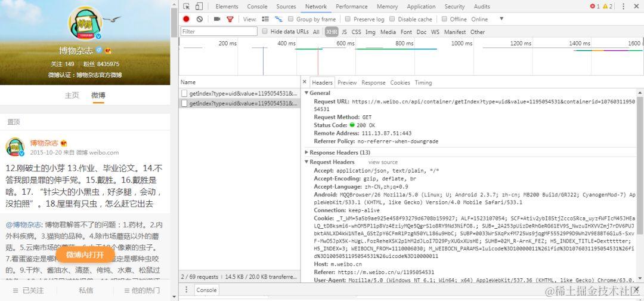
Task: Click the yellow warning count badge
Action: 608,7
